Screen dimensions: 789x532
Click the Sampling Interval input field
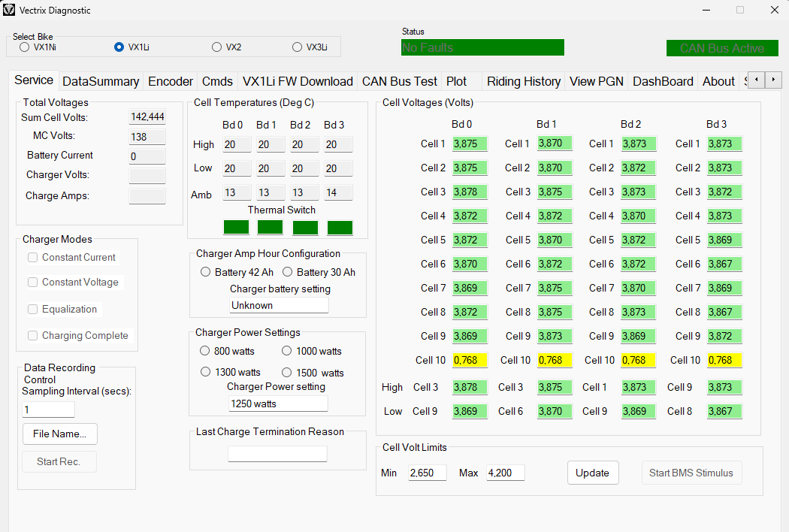click(49, 410)
